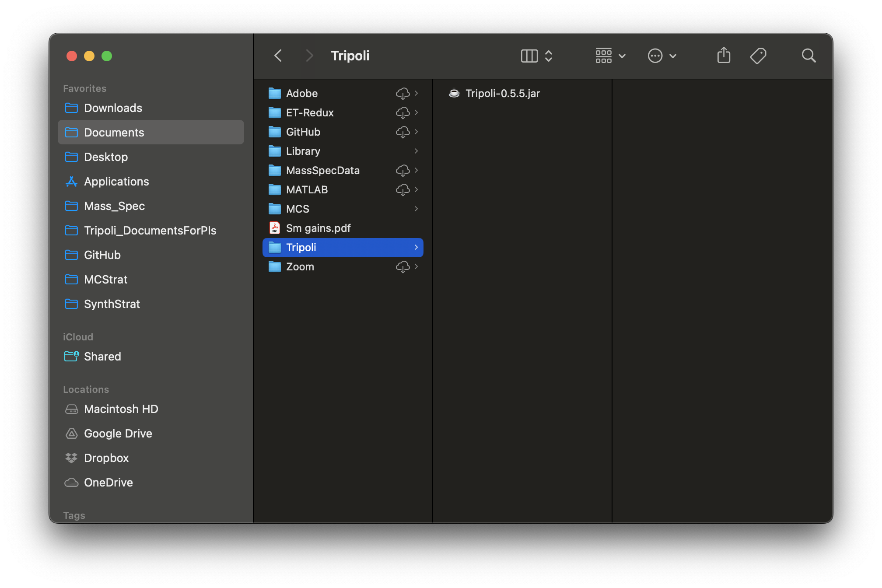Open OneDrive location
Image resolution: width=882 pixels, height=588 pixels.
point(151,482)
